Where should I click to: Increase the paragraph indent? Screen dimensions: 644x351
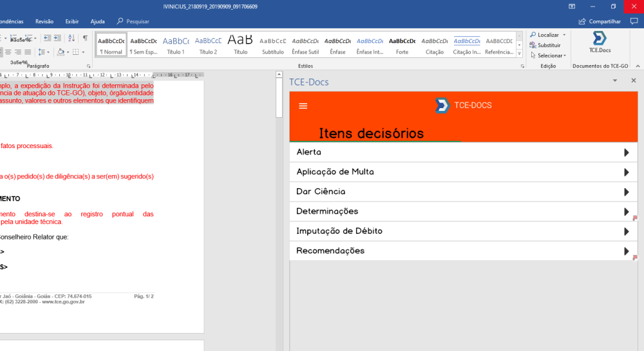57,39
